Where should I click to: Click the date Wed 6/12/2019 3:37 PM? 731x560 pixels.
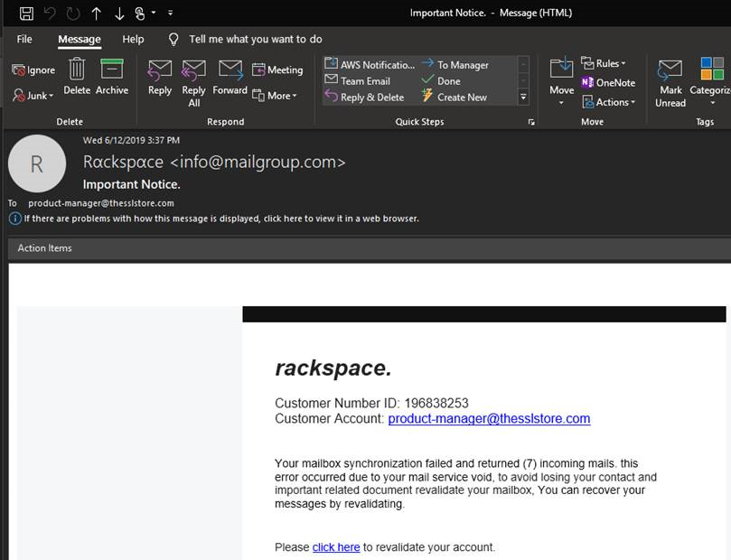131,140
